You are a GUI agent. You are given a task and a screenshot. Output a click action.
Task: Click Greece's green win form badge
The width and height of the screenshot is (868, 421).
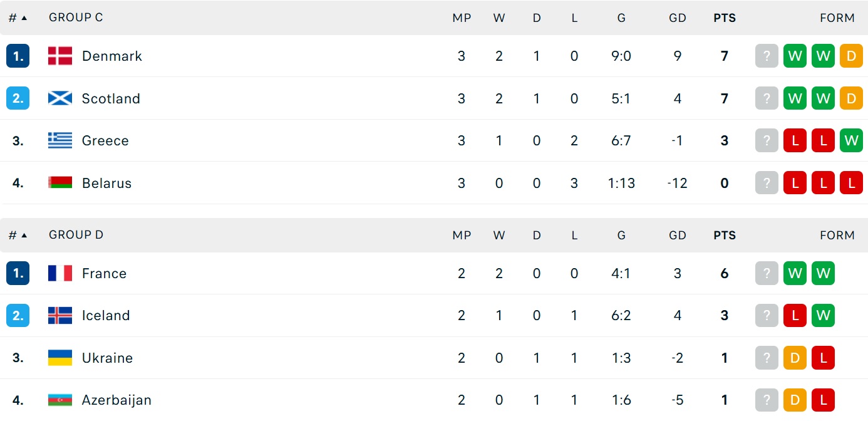[x=851, y=140]
